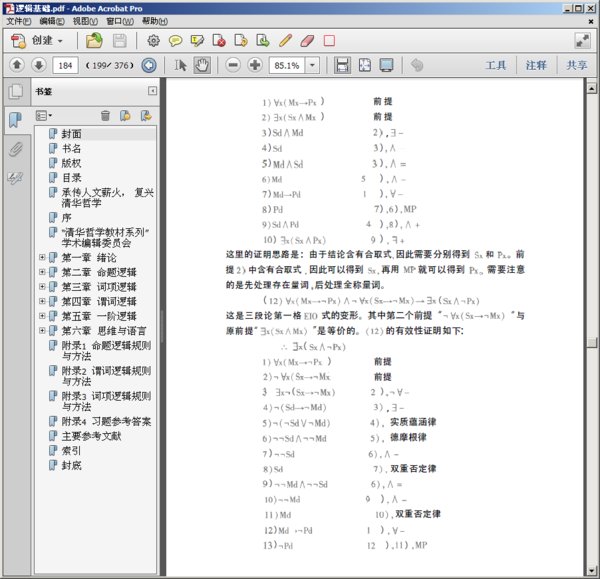Click the extract page icon
Viewport: 600px width, 579px height.
(x=263, y=40)
